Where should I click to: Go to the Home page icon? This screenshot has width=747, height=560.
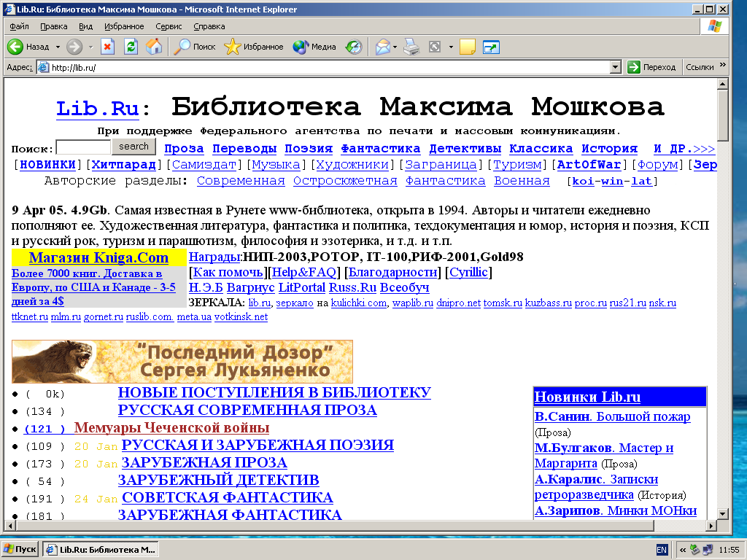tap(154, 47)
